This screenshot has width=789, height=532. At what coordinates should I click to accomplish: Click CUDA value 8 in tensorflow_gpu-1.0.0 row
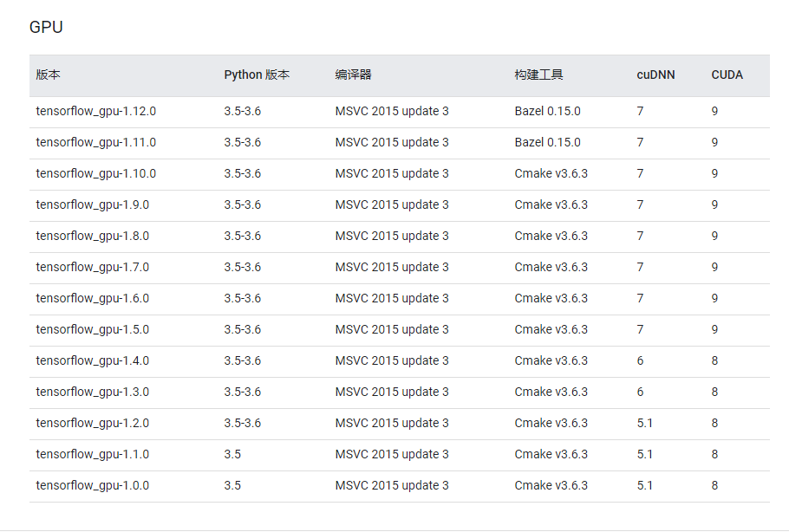click(714, 485)
